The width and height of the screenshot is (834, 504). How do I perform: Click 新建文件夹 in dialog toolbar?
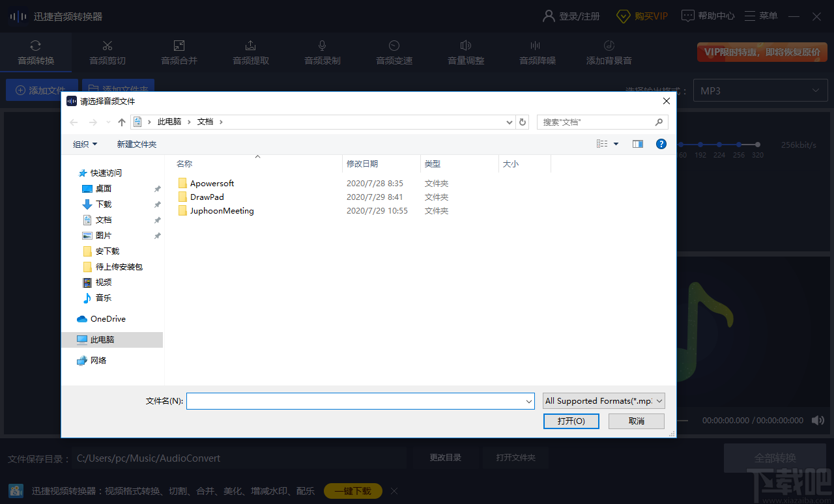(137, 144)
